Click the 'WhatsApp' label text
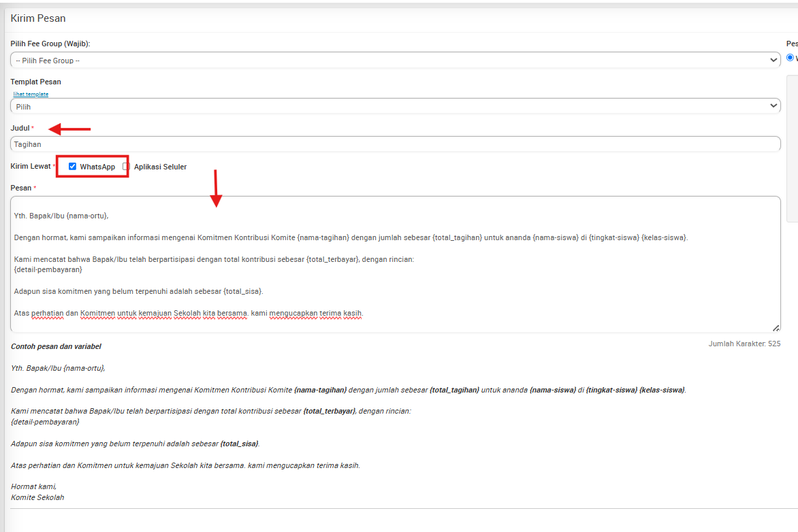Viewport: 798px width, 532px height. (97, 167)
